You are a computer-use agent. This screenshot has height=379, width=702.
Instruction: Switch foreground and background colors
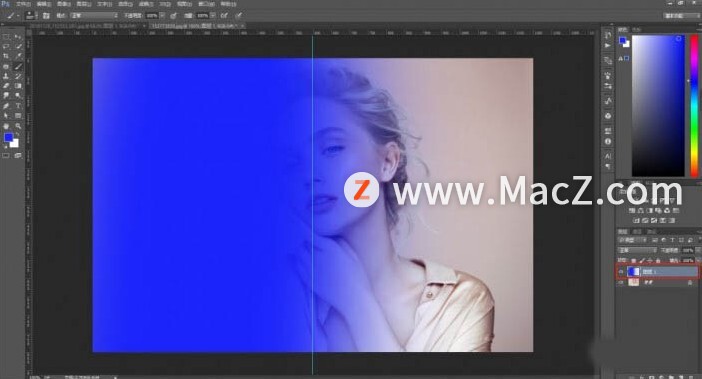(17, 134)
